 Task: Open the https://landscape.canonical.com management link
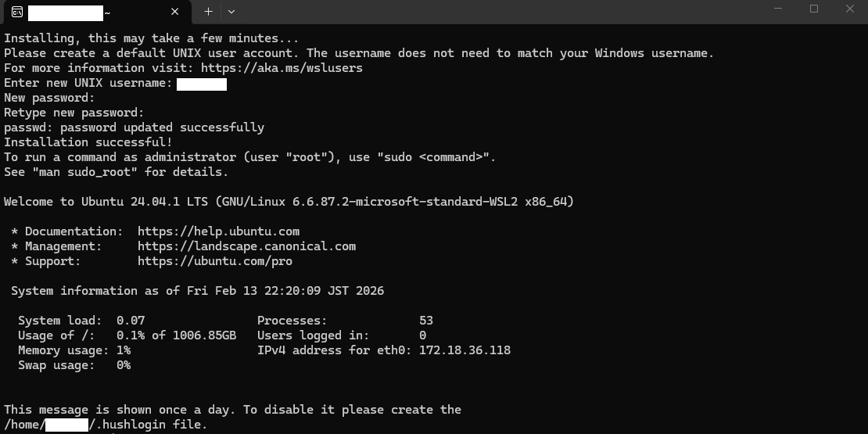click(246, 246)
